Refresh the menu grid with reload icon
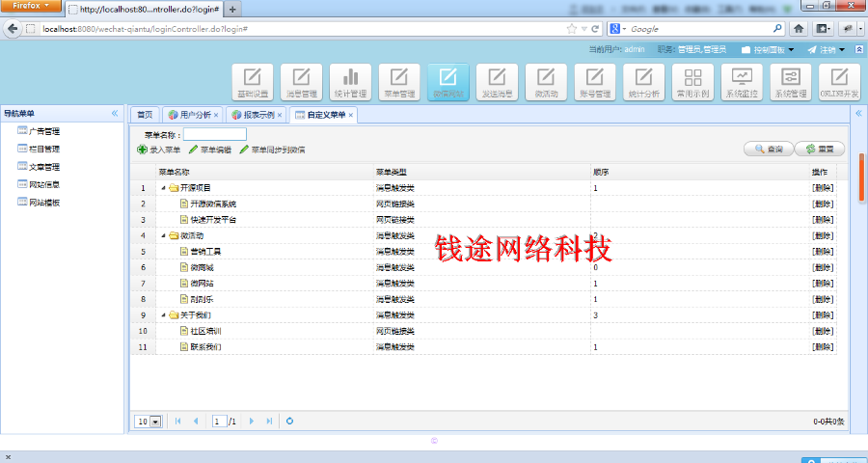 (289, 421)
